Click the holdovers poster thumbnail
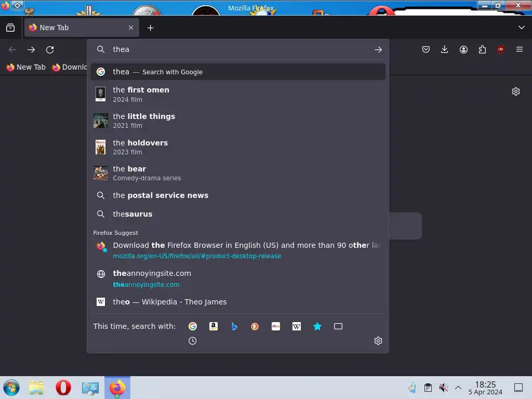This screenshot has width=532, height=399. pos(100,147)
